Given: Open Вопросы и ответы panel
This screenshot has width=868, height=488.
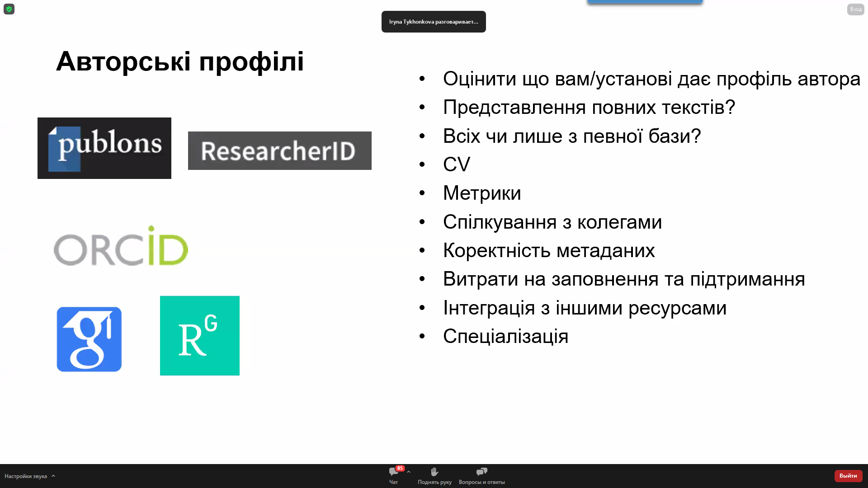Looking at the screenshot, I should pos(482,476).
